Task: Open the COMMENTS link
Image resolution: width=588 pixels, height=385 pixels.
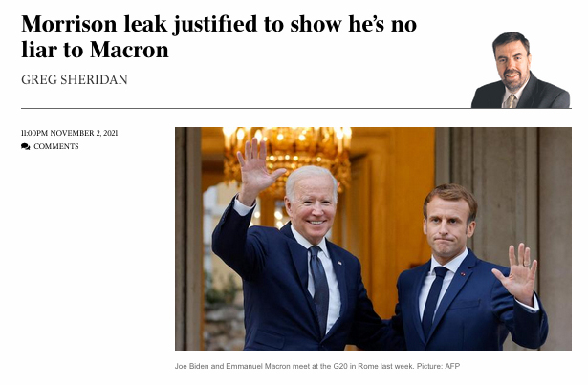Action: coord(56,146)
